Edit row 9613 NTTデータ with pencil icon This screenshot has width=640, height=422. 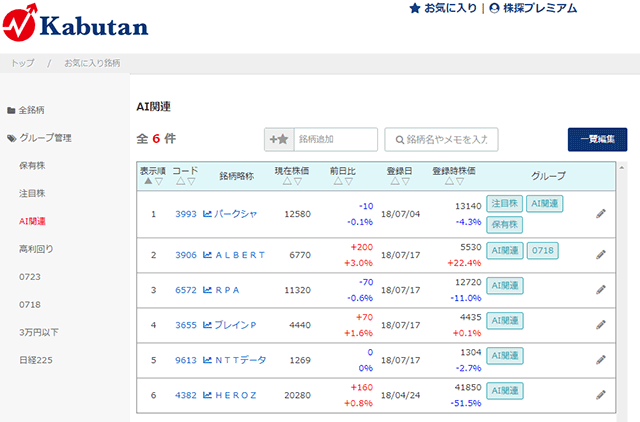(601, 360)
